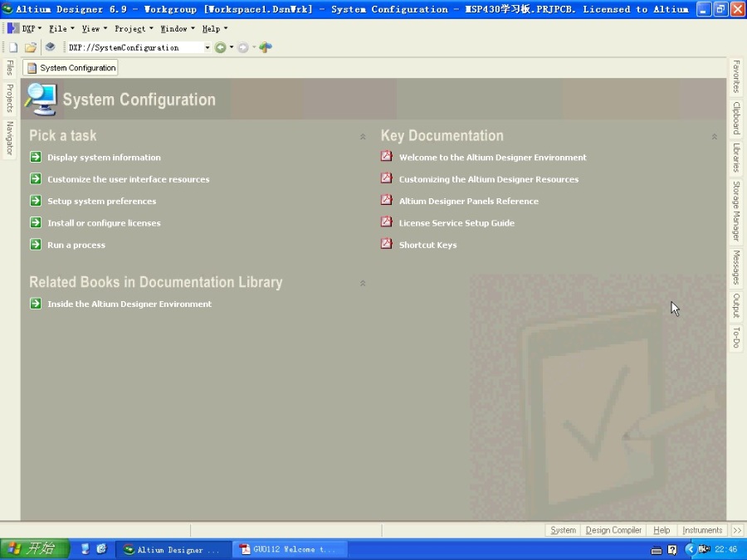Image resolution: width=747 pixels, height=560 pixels.
Task: Open Shortcut Keys documentation link
Action: [427, 246]
